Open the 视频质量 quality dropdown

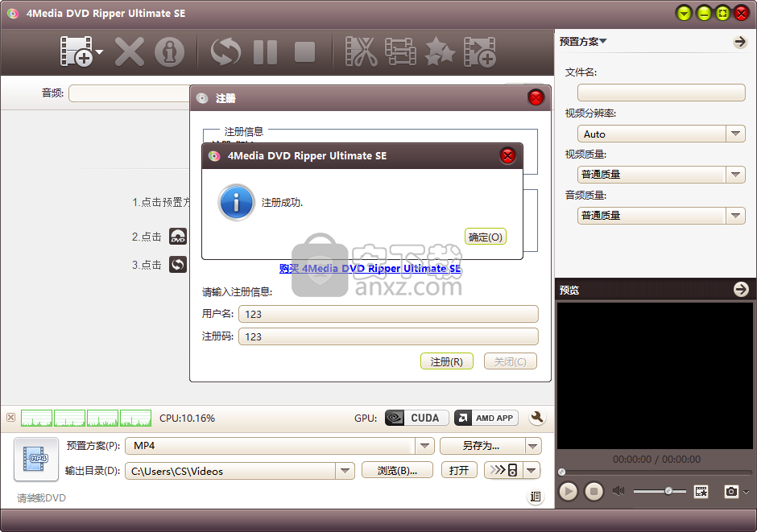[x=661, y=175]
